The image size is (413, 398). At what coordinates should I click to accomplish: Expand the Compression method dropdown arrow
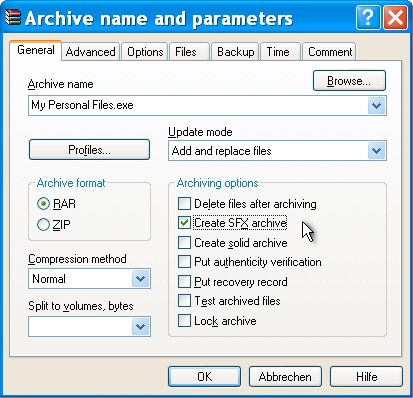(x=141, y=279)
